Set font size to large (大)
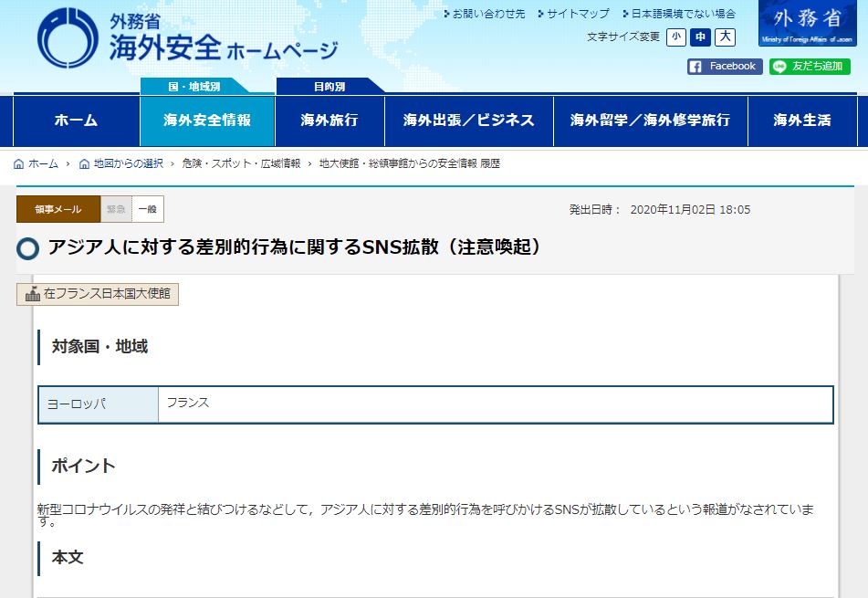Screen dimensions: 868x598 click(x=725, y=37)
